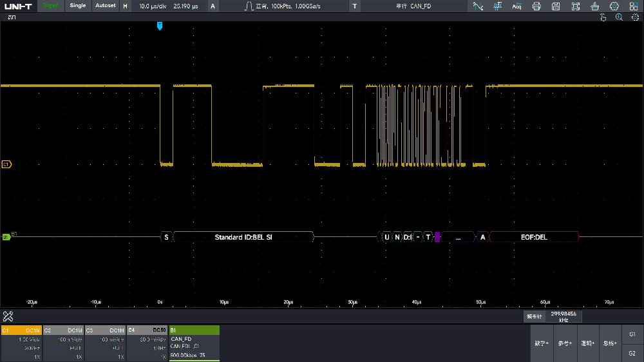Click the blue trigger position marker
Screen dimensions: 644x362
tap(160, 26)
